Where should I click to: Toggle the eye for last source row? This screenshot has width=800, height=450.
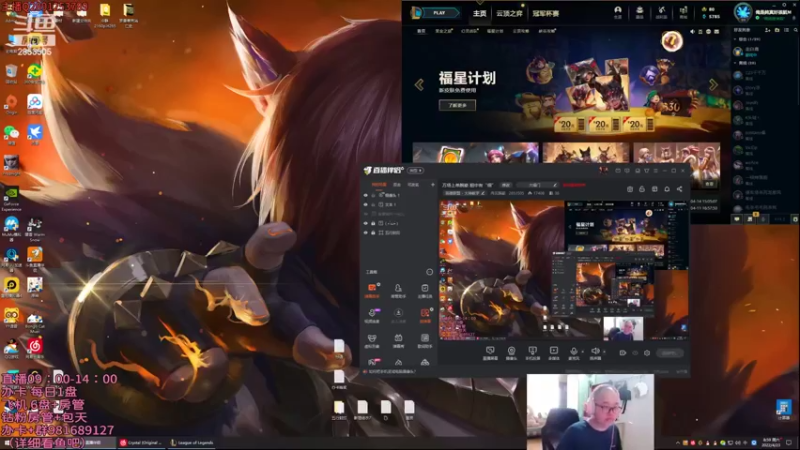click(365, 232)
